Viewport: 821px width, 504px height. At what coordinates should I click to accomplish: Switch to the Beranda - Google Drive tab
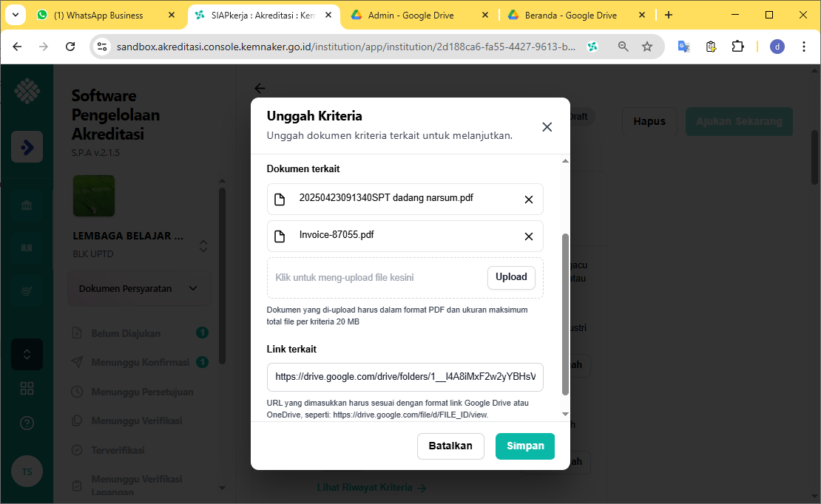(x=570, y=15)
